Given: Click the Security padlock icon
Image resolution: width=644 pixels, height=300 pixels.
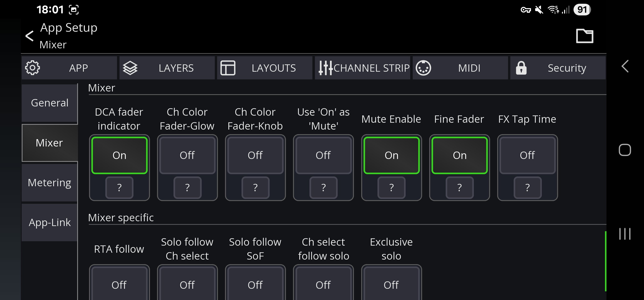Looking at the screenshot, I should coord(521,68).
